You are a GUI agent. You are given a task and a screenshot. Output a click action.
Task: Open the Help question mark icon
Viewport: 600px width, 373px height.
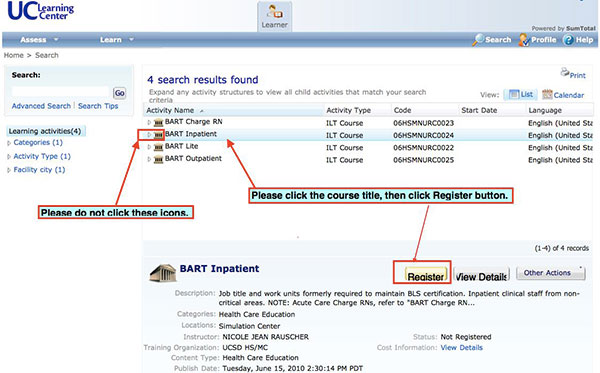[x=568, y=40]
